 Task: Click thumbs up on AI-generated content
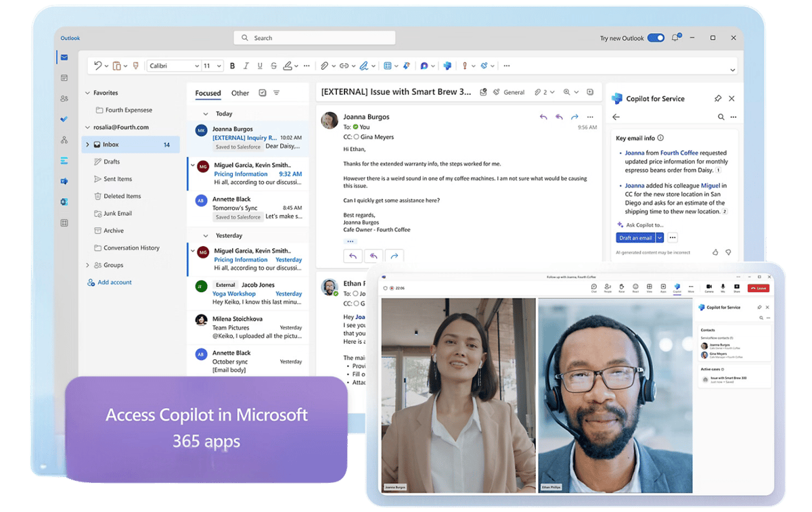click(x=715, y=252)
